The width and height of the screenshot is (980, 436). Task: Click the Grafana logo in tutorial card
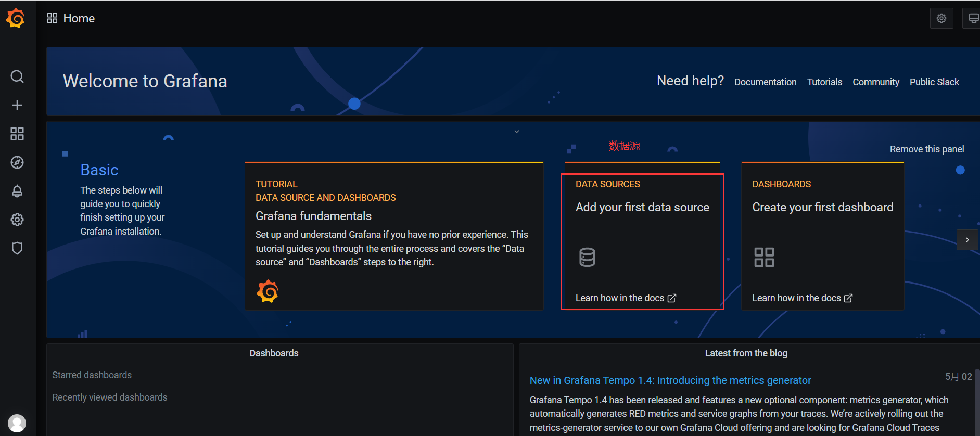tap(268, 291)
